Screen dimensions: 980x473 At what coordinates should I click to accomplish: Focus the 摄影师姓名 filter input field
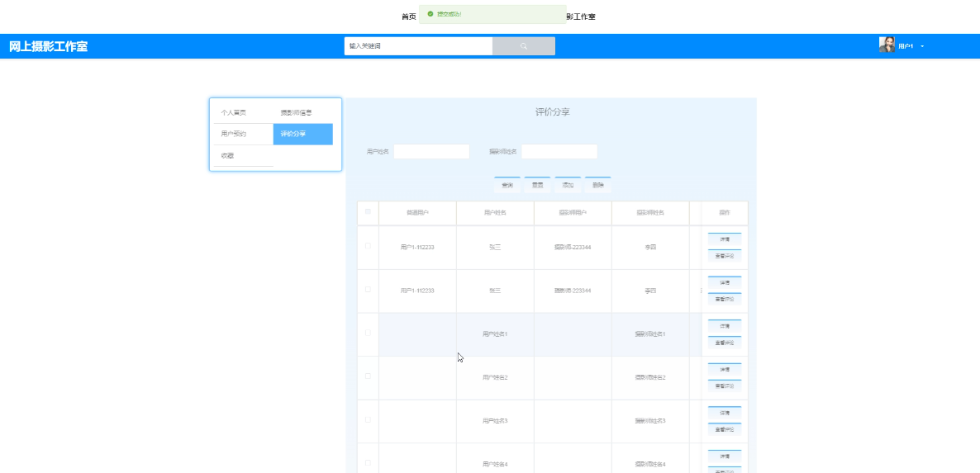(x=559, y=152)
